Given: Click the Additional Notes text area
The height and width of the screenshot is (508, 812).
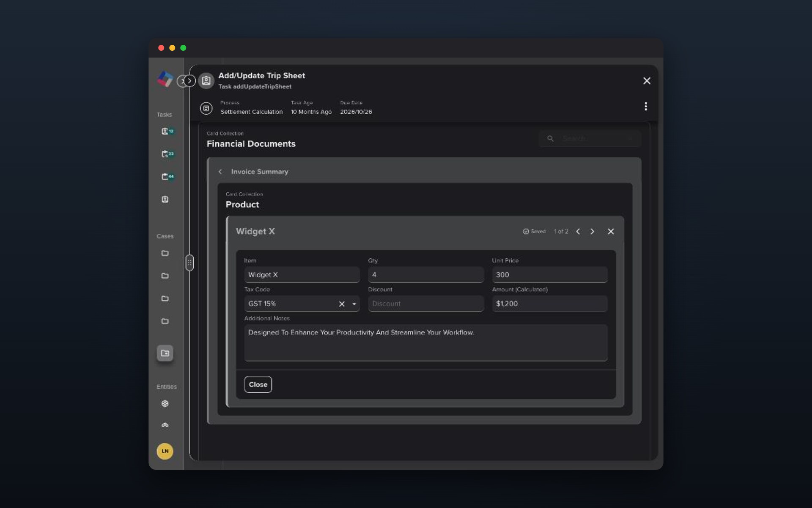Looking at the screenshot, I should click(426, 342).
